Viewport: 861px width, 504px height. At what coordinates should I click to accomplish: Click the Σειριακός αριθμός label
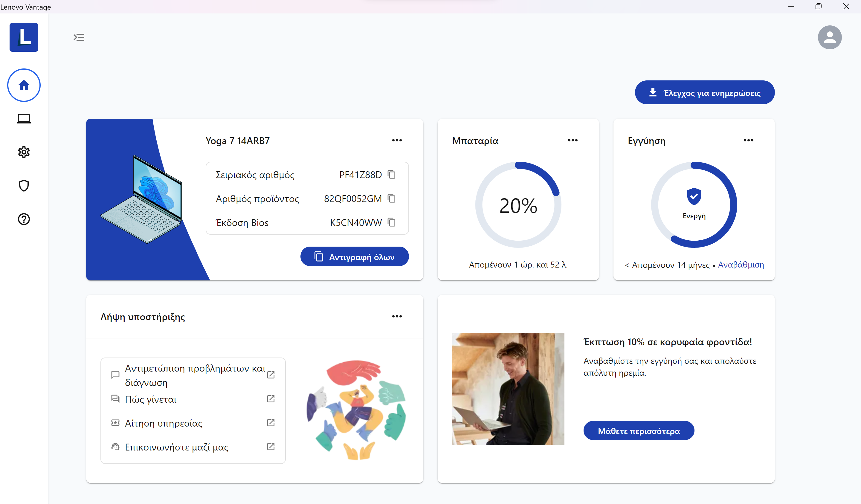[255, 175]
